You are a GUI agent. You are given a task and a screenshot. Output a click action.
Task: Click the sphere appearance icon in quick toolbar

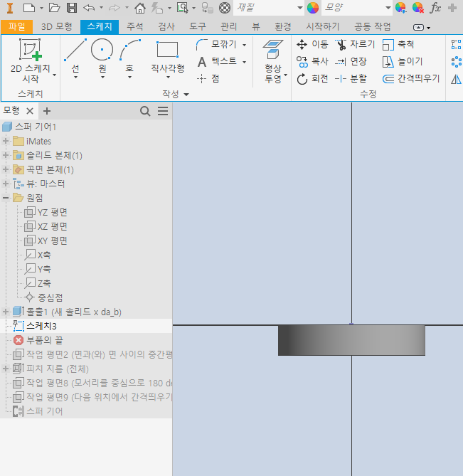tap(225, 8)
